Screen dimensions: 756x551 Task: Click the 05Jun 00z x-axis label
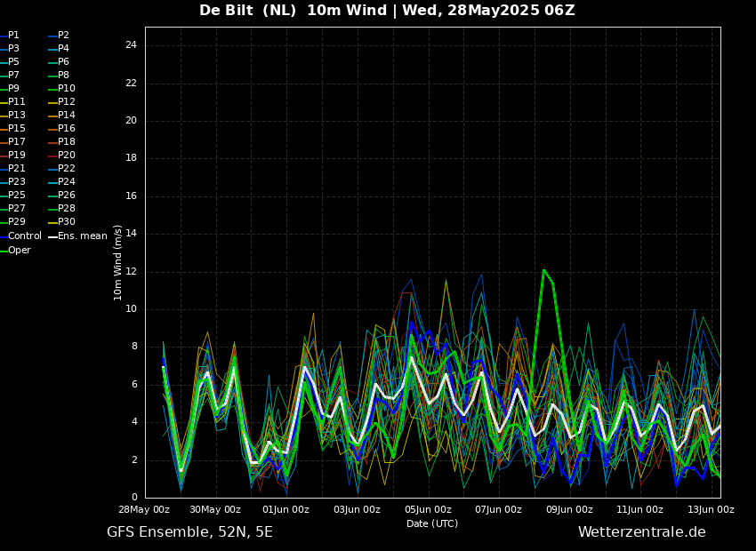pyautogui.click(x=428, y=510)
